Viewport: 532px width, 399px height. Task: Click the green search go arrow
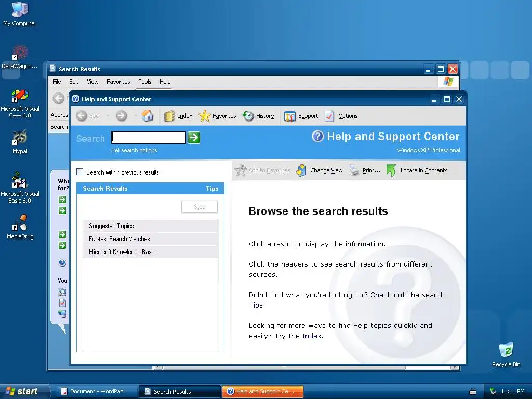[x=194, y=137]
